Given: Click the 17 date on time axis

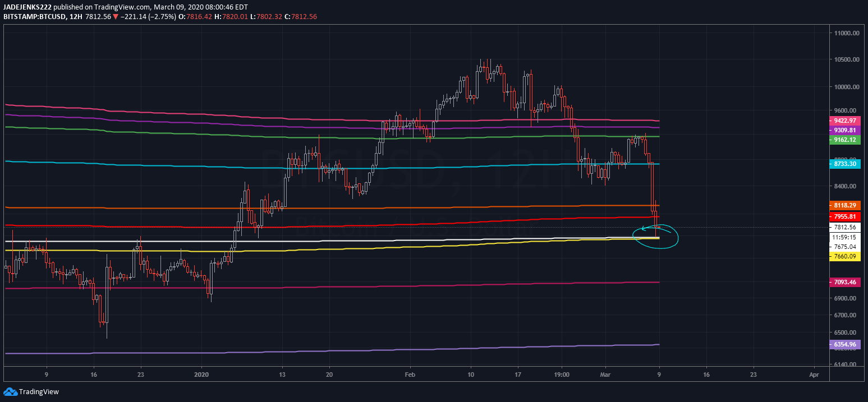Looking at the screenshot, I should 518,374.
